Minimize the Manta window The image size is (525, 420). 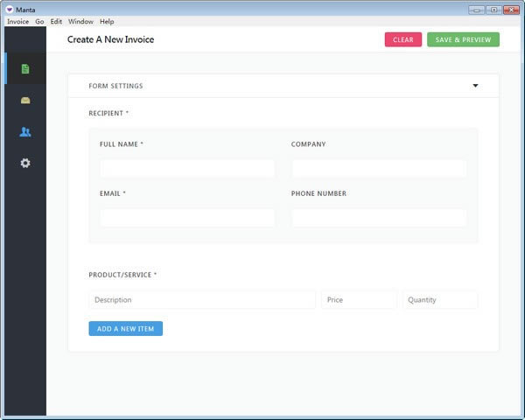coord(477,10)
